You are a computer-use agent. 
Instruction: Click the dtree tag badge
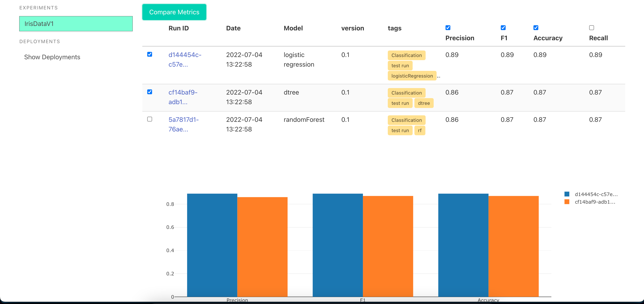pos(424,103)
